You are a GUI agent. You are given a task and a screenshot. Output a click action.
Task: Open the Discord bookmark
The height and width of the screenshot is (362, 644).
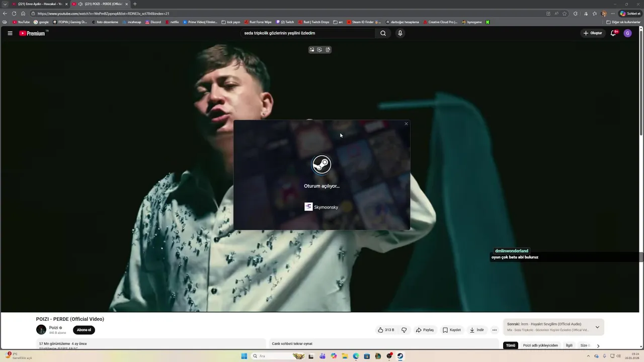coord(153,22)
